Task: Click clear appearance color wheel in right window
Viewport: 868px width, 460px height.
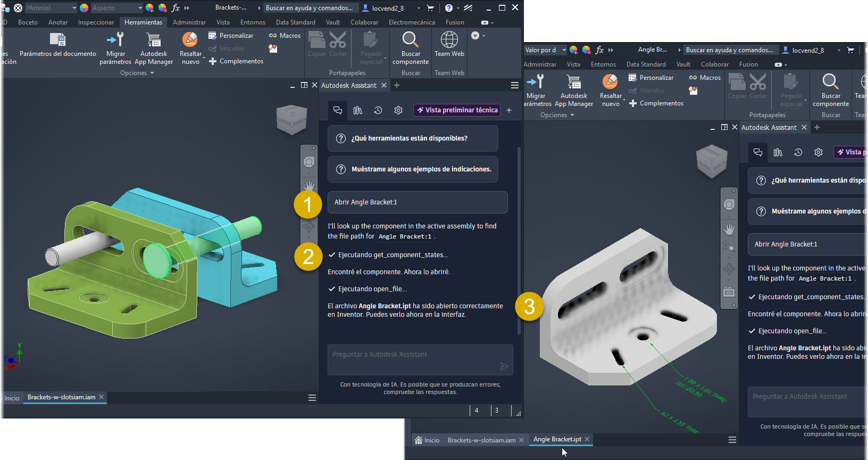Action: coord(586,50)
